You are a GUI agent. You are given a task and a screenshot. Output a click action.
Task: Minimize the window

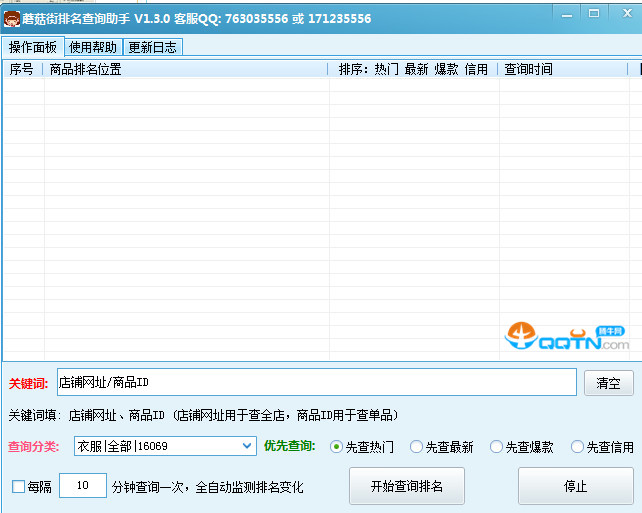[564, 14]
